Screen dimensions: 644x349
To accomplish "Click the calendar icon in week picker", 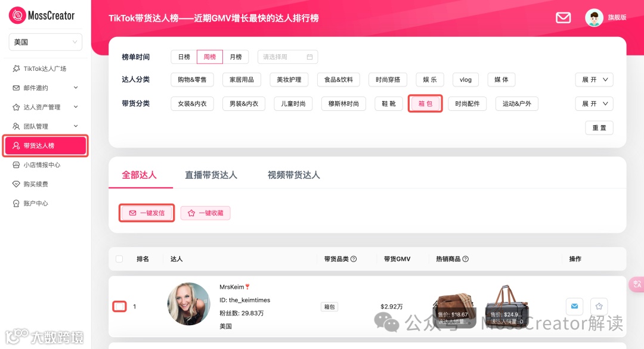I will [309, 57].
